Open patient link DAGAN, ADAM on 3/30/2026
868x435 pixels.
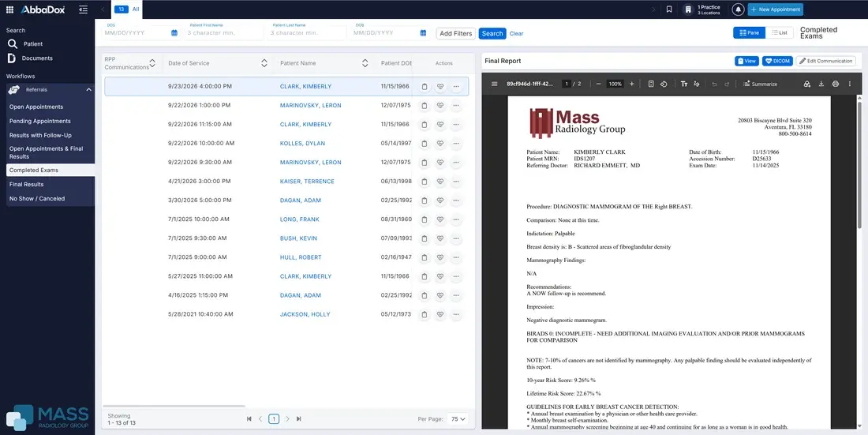pyautogui.click(x=301, y=200)
